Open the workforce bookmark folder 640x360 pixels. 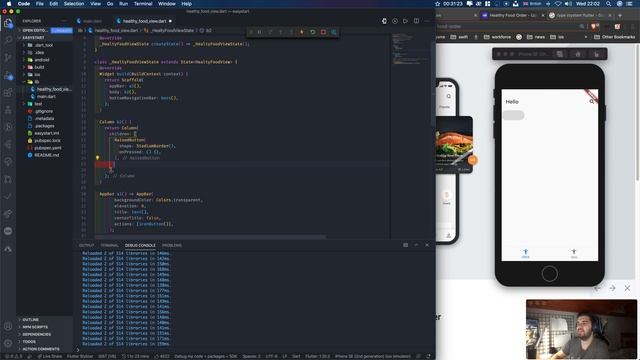(x=497, y=37)
